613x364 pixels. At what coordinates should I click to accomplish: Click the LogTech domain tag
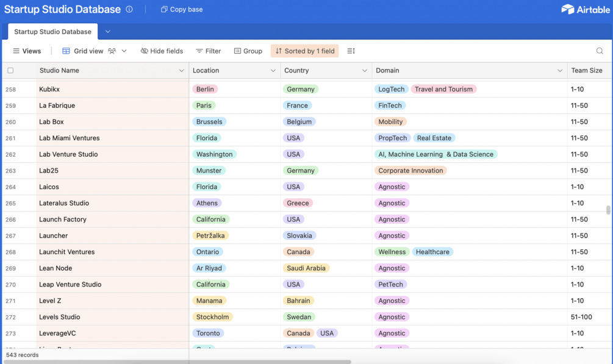pyautogui.click(x=392, y=89)
